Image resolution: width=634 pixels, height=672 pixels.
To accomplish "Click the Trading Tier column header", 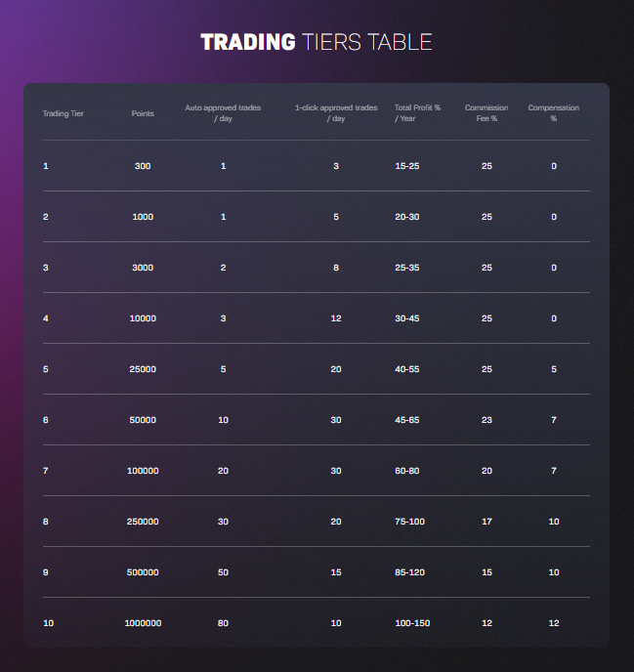I will point(63,113).
